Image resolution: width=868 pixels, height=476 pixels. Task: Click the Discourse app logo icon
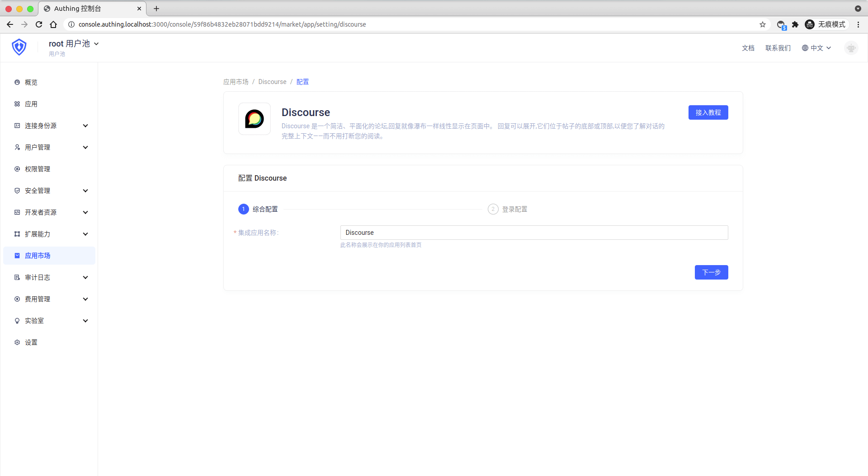255,119
